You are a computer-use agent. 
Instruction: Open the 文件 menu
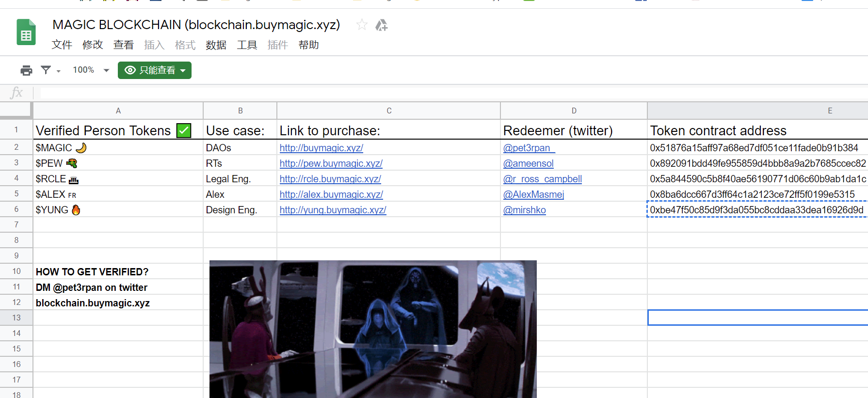62,45
